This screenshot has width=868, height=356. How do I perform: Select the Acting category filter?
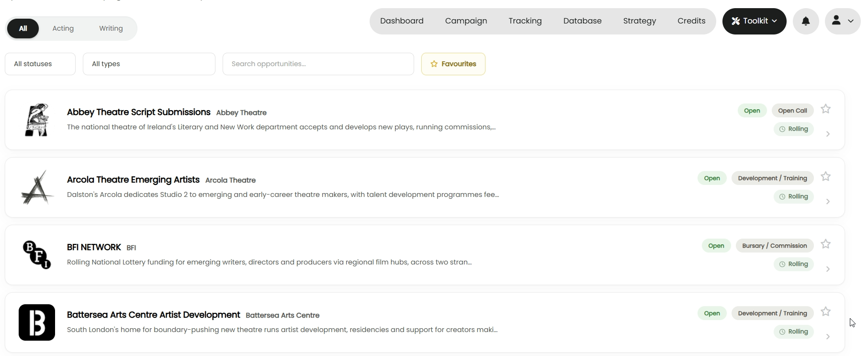[x=63, y=28]
